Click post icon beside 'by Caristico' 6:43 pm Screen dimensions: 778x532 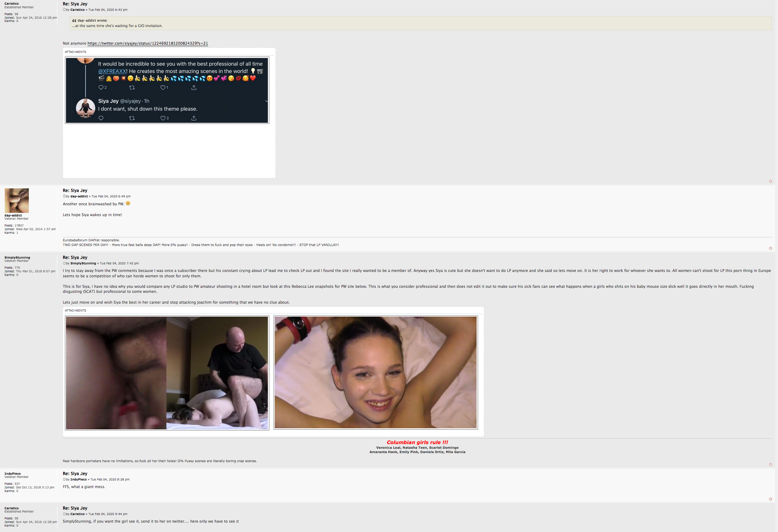[64, 10]
